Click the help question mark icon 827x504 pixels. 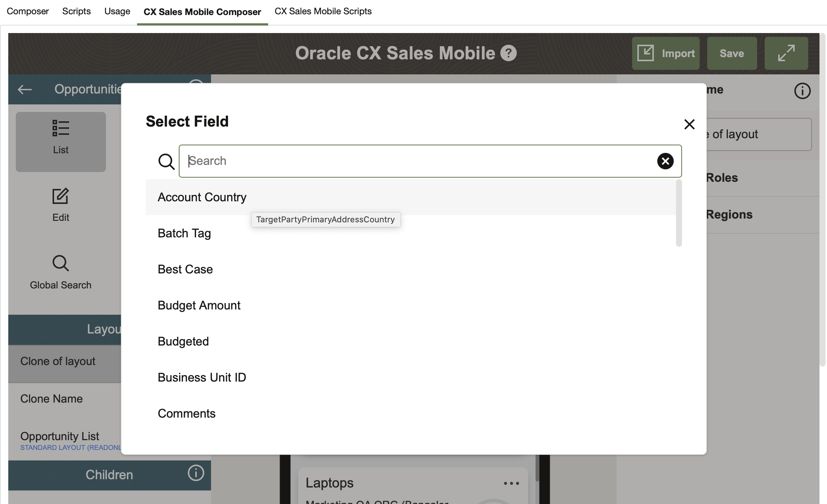[508, 53]
